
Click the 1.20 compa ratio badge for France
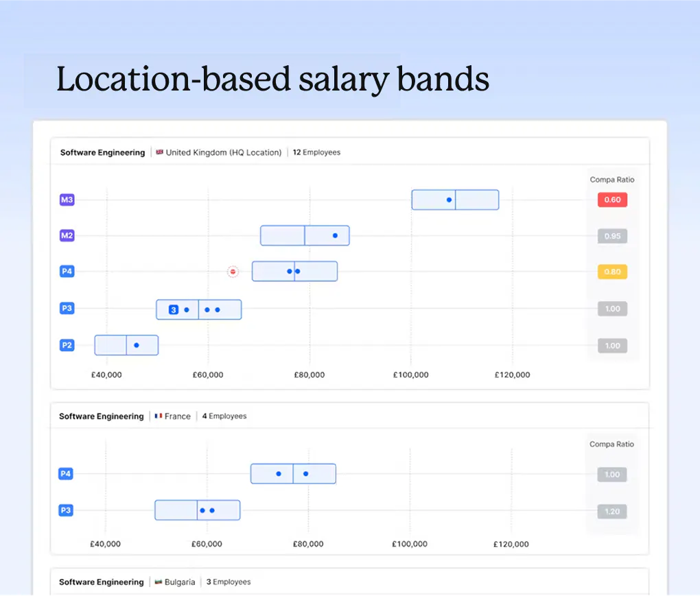(x=611, y=511)
